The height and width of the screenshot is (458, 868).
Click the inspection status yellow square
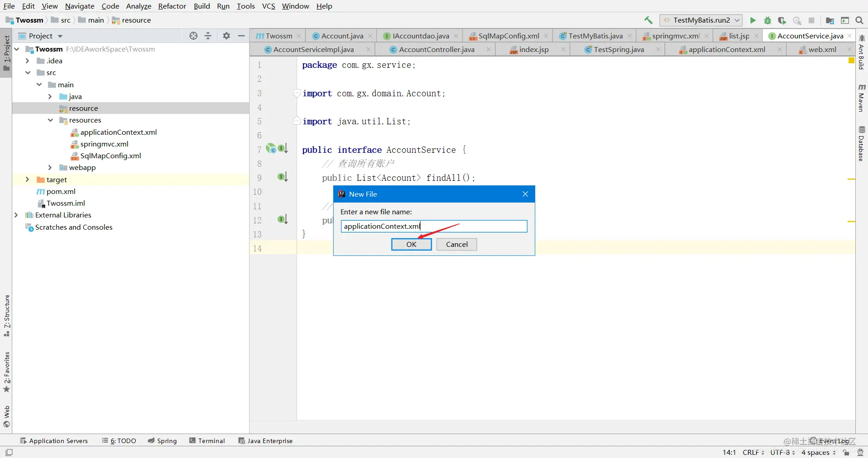click(x=851, y=61)
